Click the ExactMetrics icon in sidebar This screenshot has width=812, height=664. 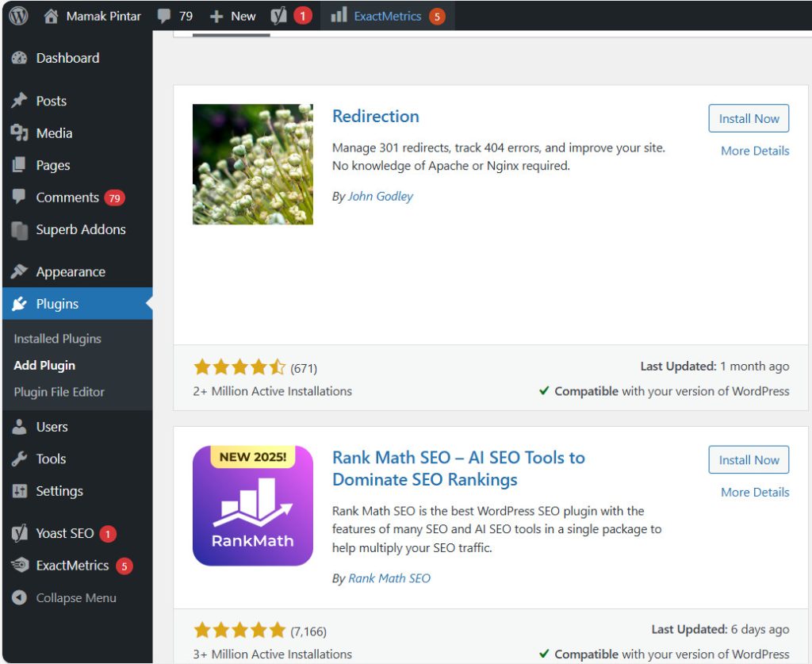coord(20,565)
